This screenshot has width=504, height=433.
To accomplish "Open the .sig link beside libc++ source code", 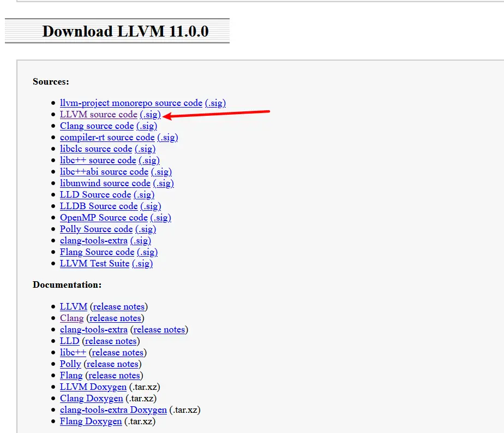I will pyautogui.click(x=149, y=160).
